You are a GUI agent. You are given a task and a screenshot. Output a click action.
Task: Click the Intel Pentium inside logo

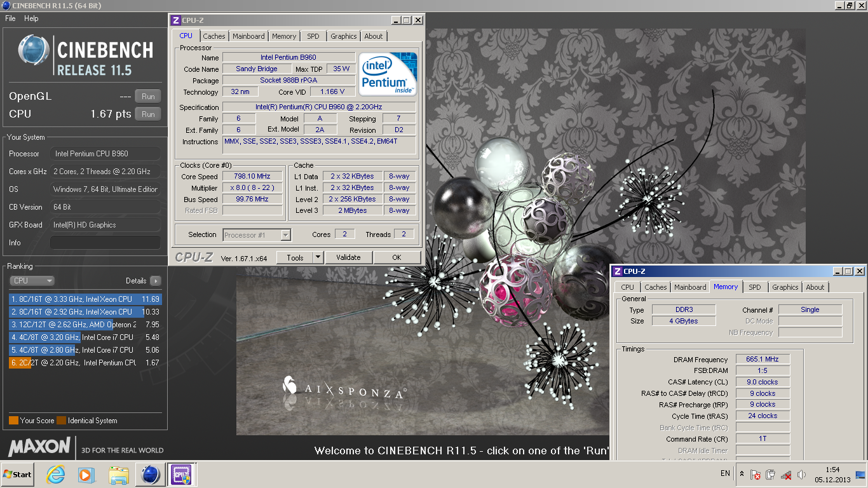coord(388,74)
